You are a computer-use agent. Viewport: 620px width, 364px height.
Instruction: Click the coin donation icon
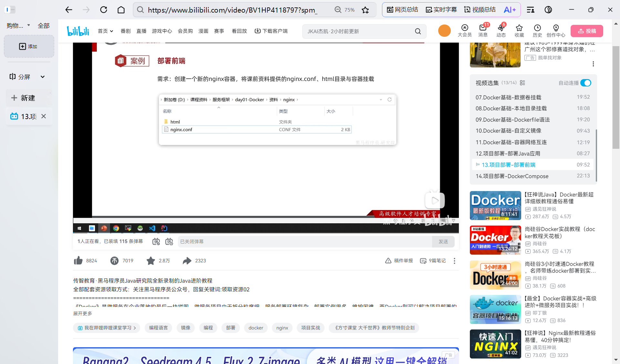114,260
